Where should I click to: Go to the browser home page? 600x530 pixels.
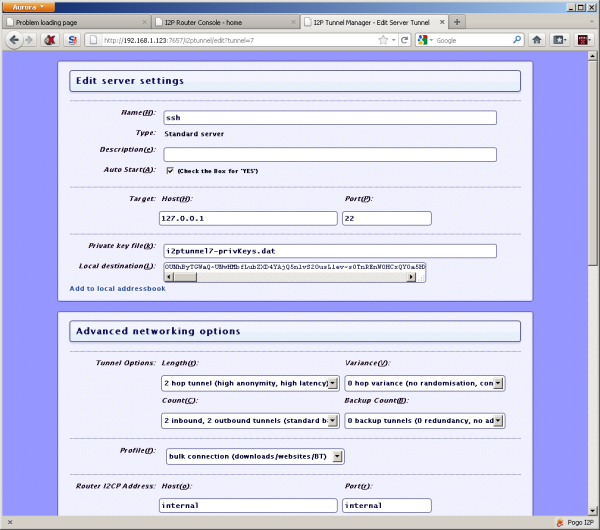[537, 40]
